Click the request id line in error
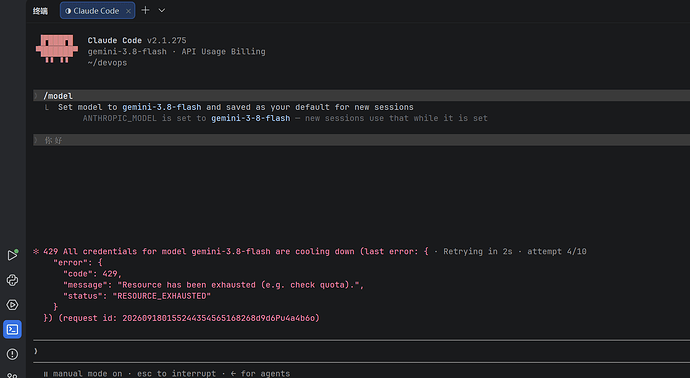The image size is (690, 378). pyautogui.click(x=181, y=318)
